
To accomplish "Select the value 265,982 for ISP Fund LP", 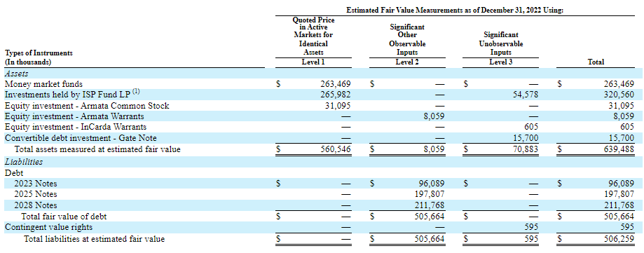I will coord(336,95).
